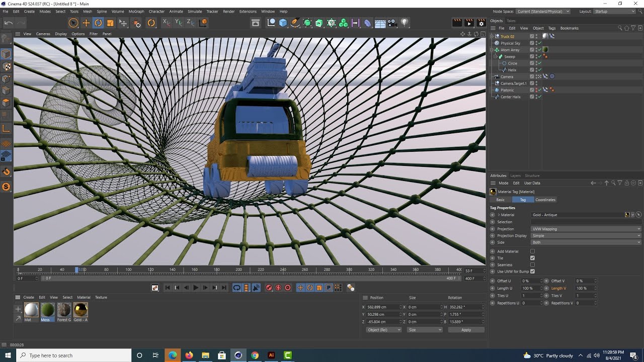Click the Enable Snap S icon
Viewport: 644px width, 362px height.
coord(6,187)
